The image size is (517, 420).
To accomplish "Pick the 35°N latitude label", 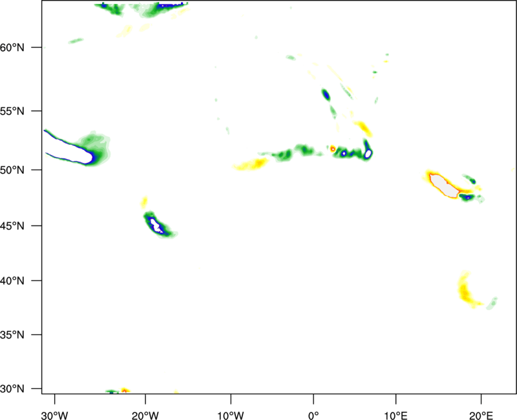I will tap(12, 335).
